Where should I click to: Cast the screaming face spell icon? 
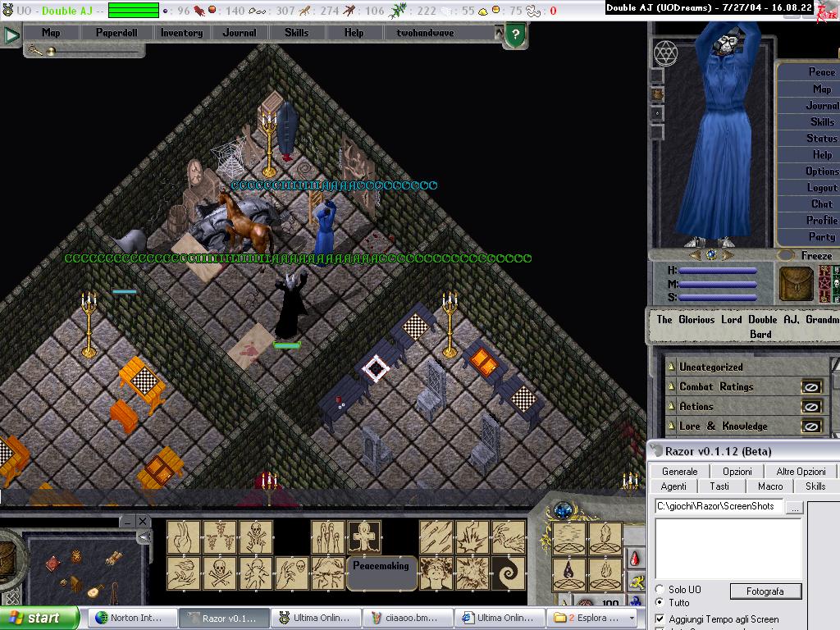(x=436, y=573)
